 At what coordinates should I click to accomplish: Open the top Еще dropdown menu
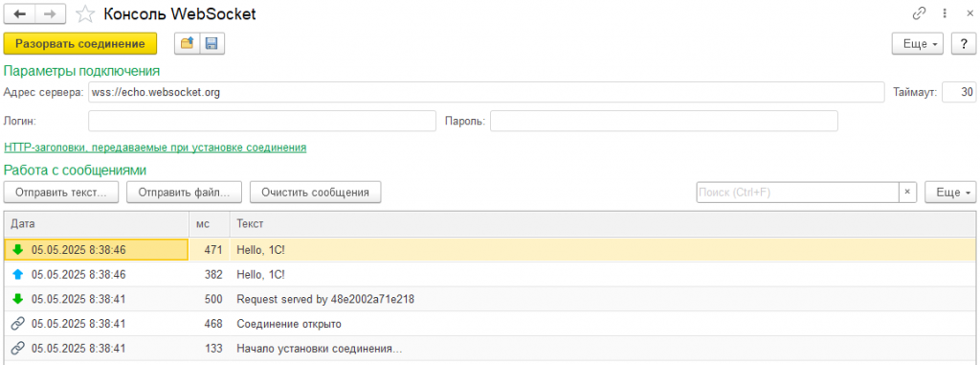tap(918, 44)
